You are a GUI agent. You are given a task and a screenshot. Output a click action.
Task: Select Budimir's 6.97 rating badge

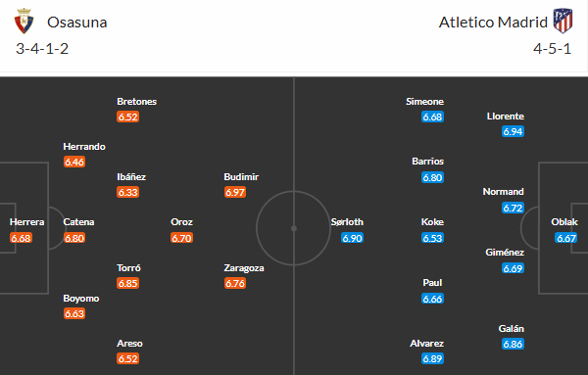pyautogui.click(x=235, y=192)
